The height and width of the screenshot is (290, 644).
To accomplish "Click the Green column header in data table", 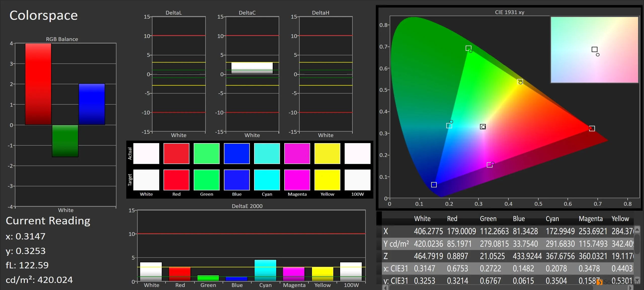I will point(488,219).
